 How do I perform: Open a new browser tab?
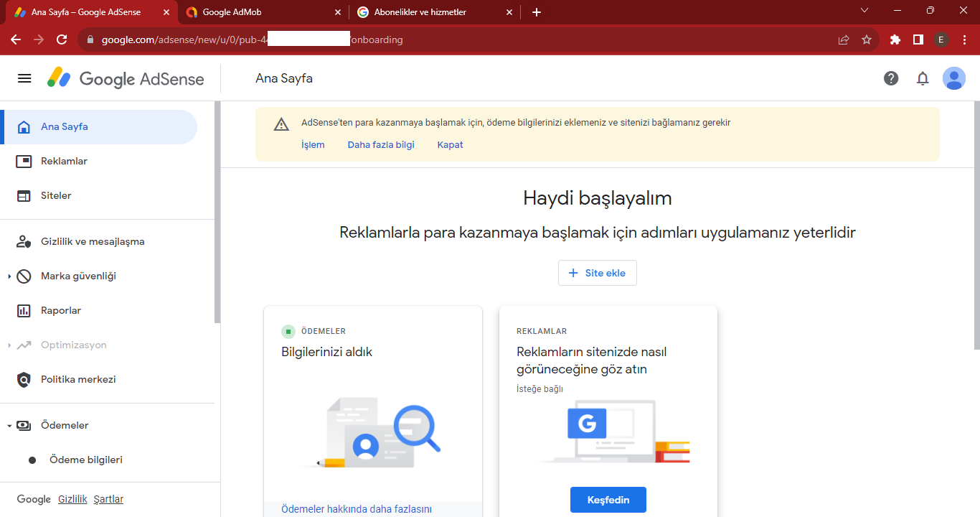coord(537,12)
